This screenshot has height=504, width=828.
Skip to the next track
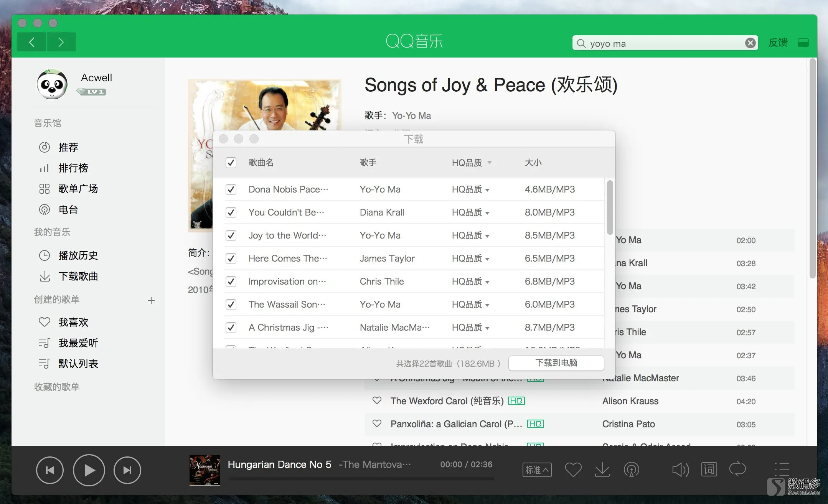coord(127,470)
